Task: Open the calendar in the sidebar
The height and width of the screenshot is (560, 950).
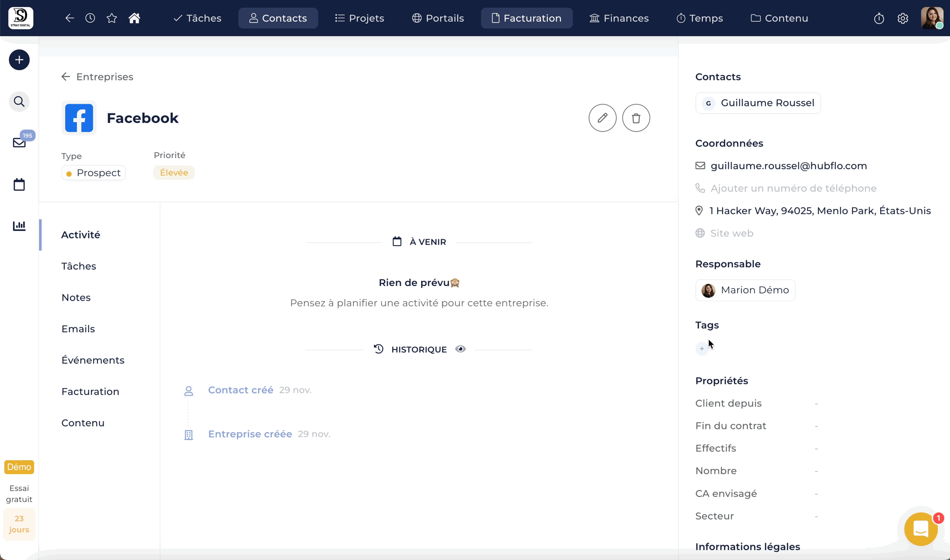Action: (19, 184)
